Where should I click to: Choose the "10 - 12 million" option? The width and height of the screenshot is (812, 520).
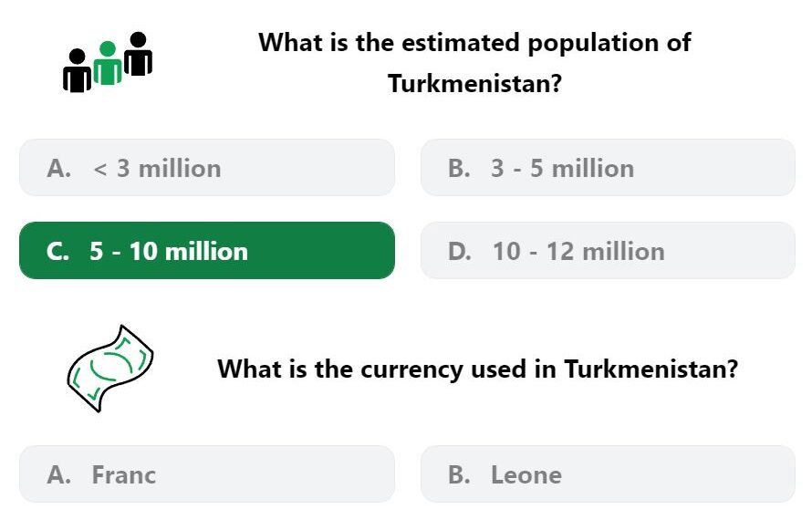click(x=608, y=251)
